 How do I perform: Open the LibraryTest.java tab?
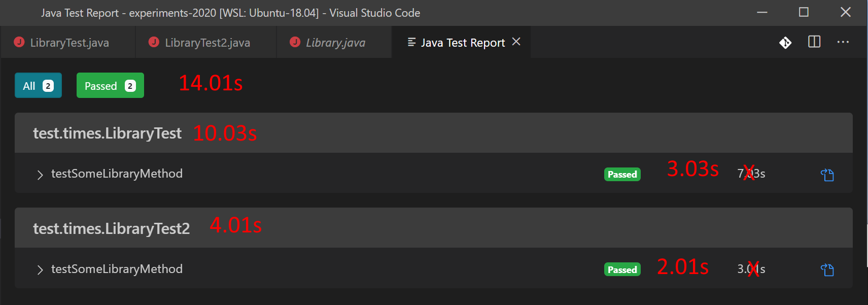tap(67, 43)
